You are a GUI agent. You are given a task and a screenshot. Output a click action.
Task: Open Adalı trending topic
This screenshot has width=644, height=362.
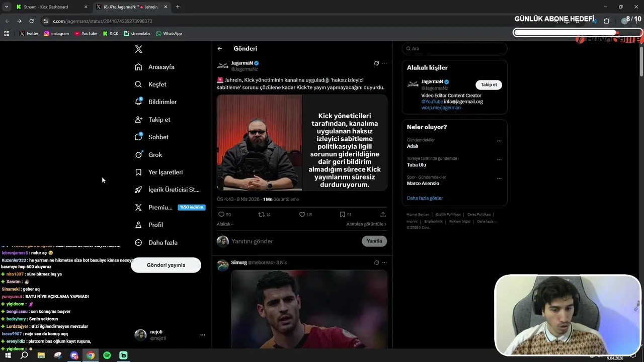pyautogui.click(x=413, y=146)
